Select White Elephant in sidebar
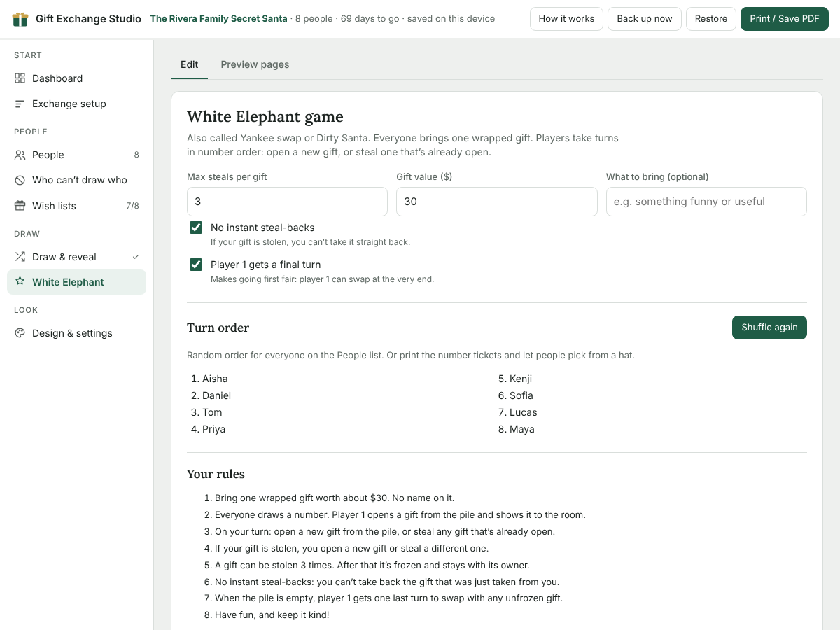The image size is (840, 630). click(77, 282)
